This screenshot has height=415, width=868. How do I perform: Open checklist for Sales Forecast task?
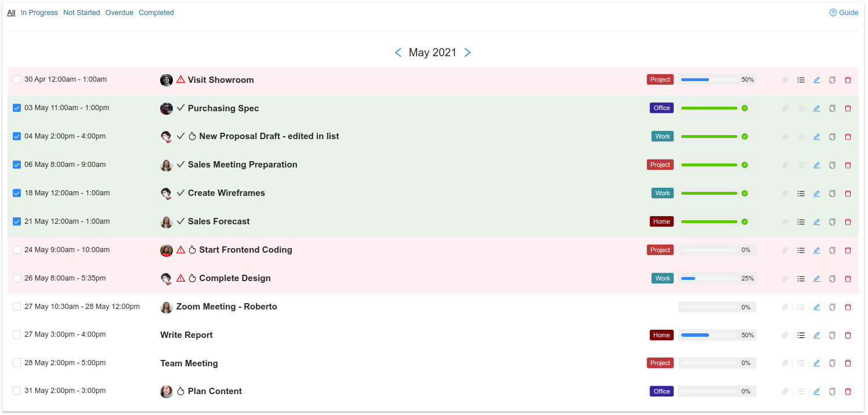click(x=801, y=222)
